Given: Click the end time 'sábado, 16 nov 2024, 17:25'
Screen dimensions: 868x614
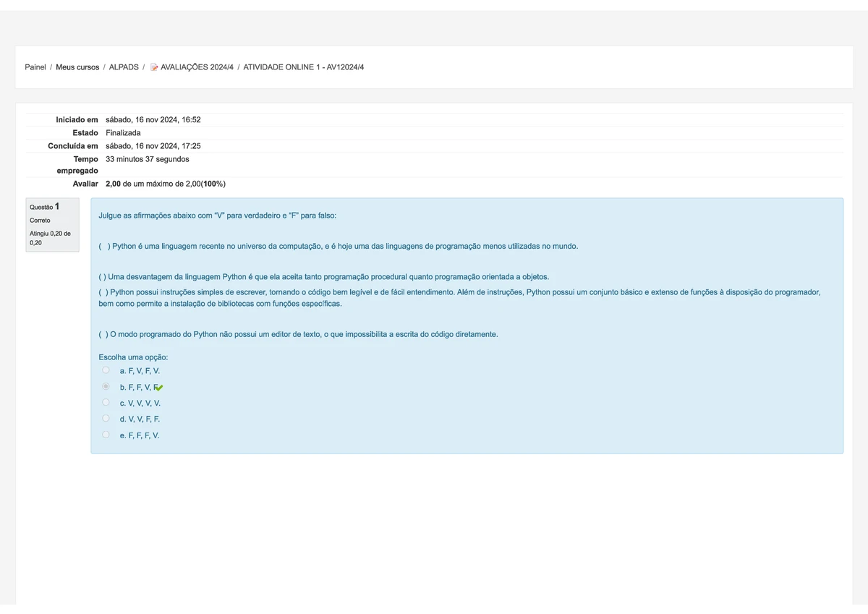Looking at the screenshot, I should (x=153, y=146).
